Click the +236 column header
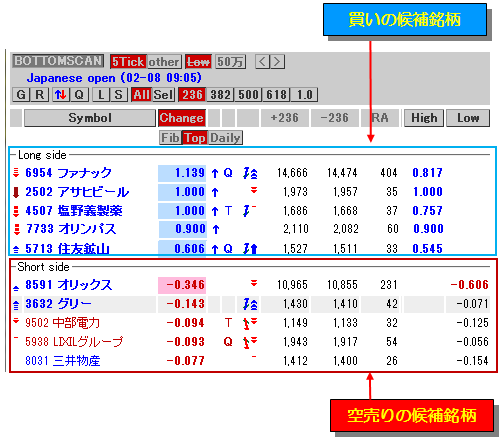This screenshot has height=441, width=501. (x=285, y=118)
